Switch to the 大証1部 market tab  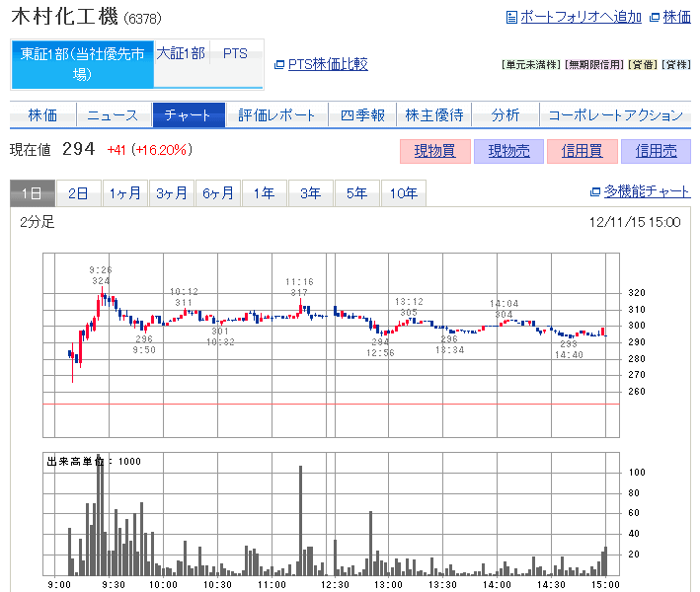tap(181, 54)
